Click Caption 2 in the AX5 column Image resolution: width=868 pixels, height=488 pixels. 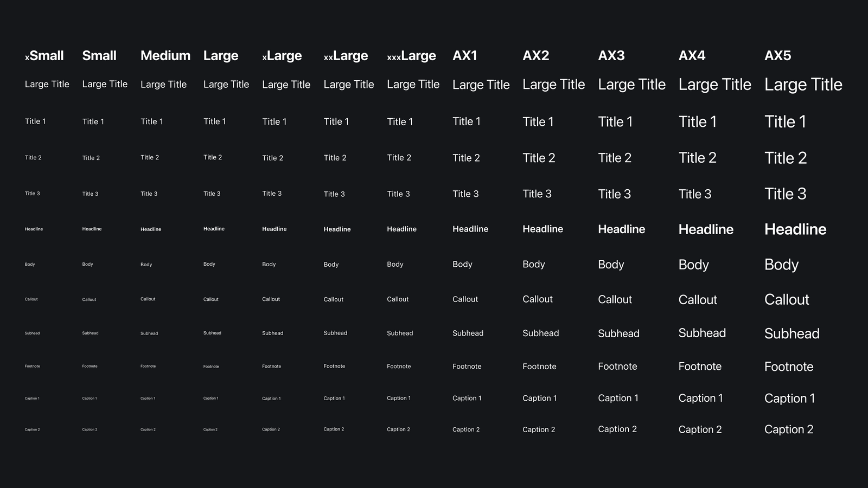[789, 429]
